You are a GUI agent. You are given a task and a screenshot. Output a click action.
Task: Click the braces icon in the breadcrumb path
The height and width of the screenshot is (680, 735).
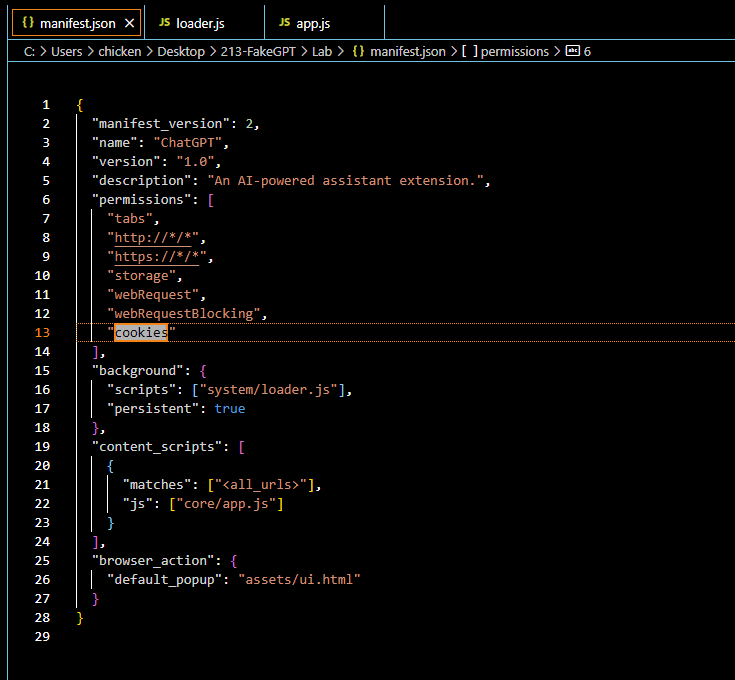pyautogui.click(x=357, y=51)
